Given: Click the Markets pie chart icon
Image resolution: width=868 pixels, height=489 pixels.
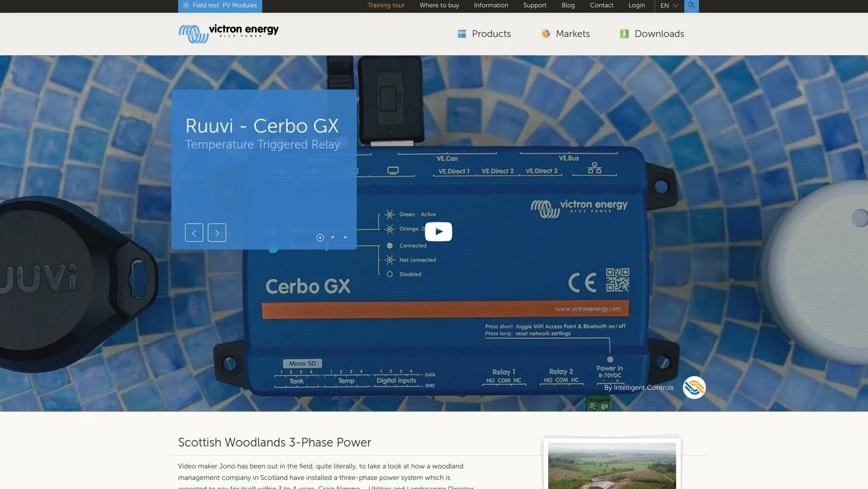Looking at the screenshot, I should [546, 34].
